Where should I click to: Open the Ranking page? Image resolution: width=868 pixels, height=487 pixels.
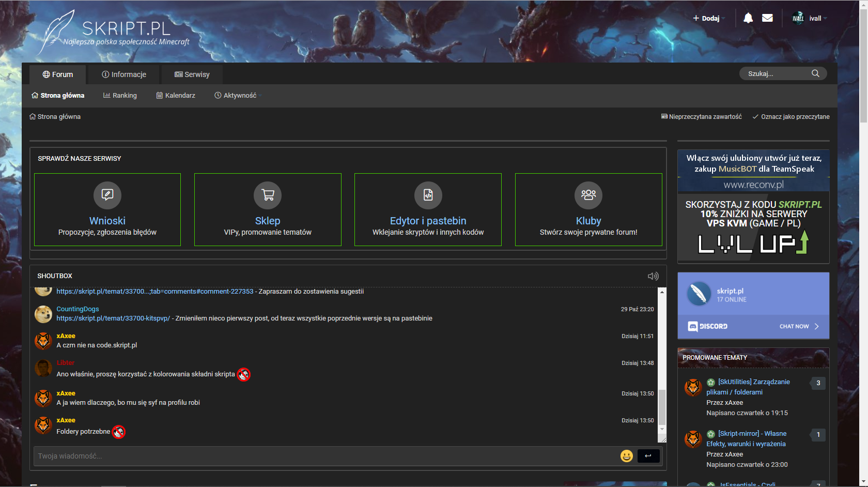coord(120,96)
